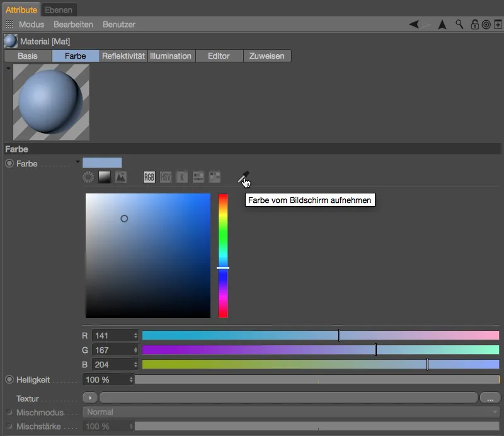The width and height of the screenshot is (504, 436).
Task: Go back with the left arrow icon
Action: [x=414, y=24]
